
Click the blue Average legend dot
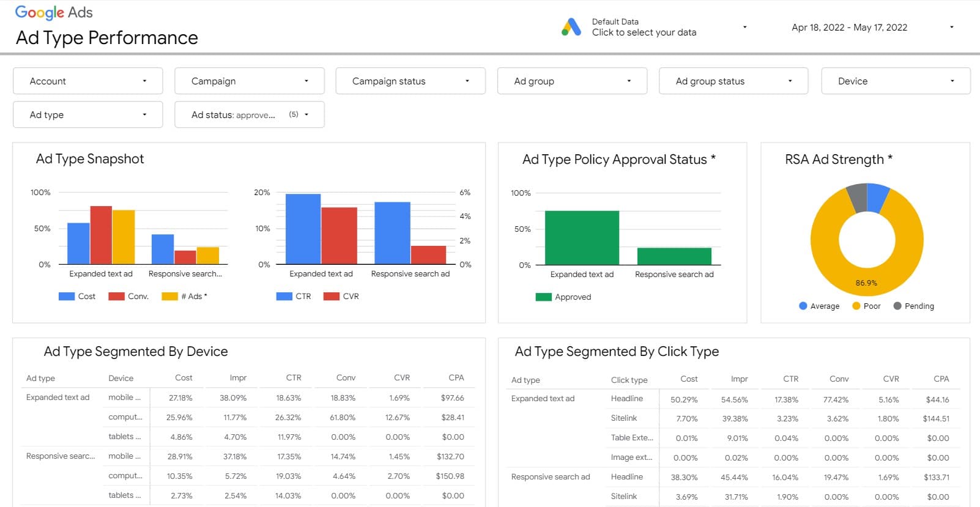[803, 306]
